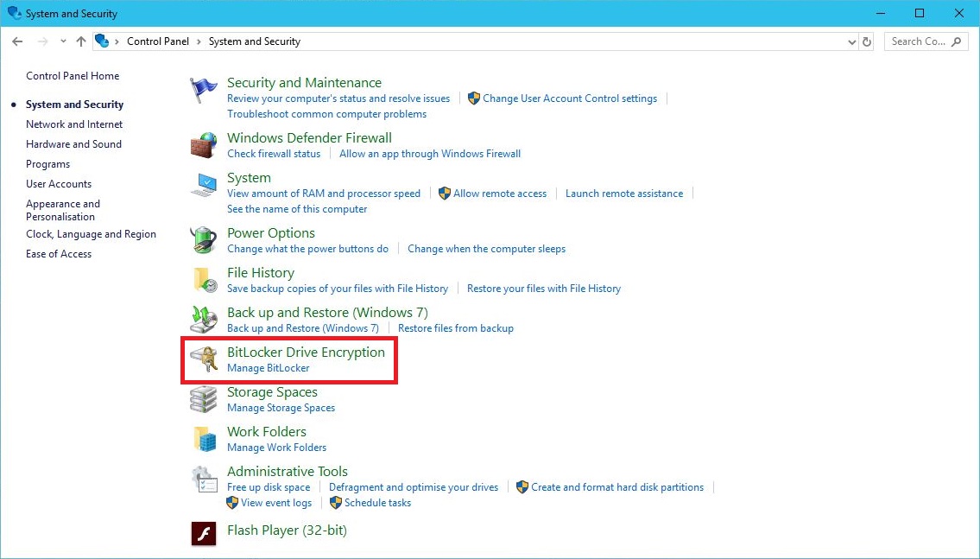Expand the chevron after Control Panel breadcrumb
The image size is (980, 559).
tap(199, 41)
